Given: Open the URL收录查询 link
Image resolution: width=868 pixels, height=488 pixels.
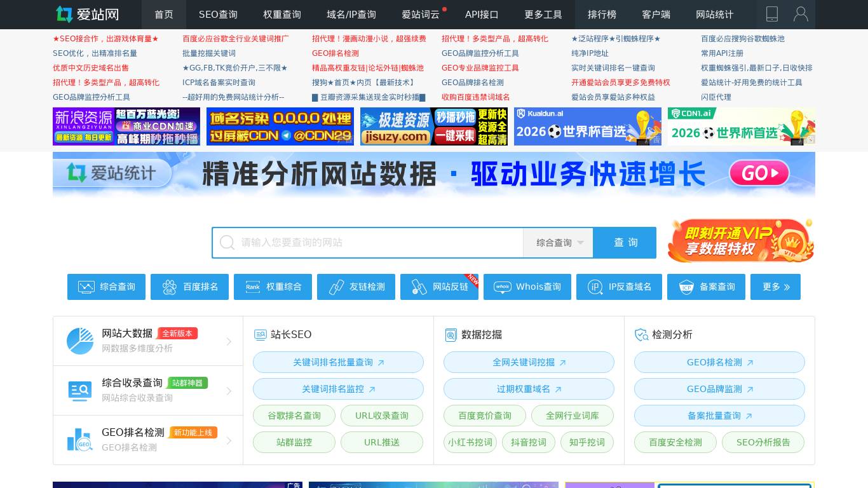Looking at the screenshot, I should pyautogui.click(x=382, y=416).
